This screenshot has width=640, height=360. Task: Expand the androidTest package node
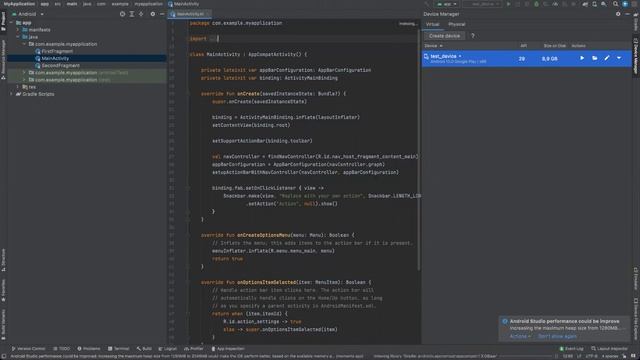pyautogui.click(x=24, y=73)
